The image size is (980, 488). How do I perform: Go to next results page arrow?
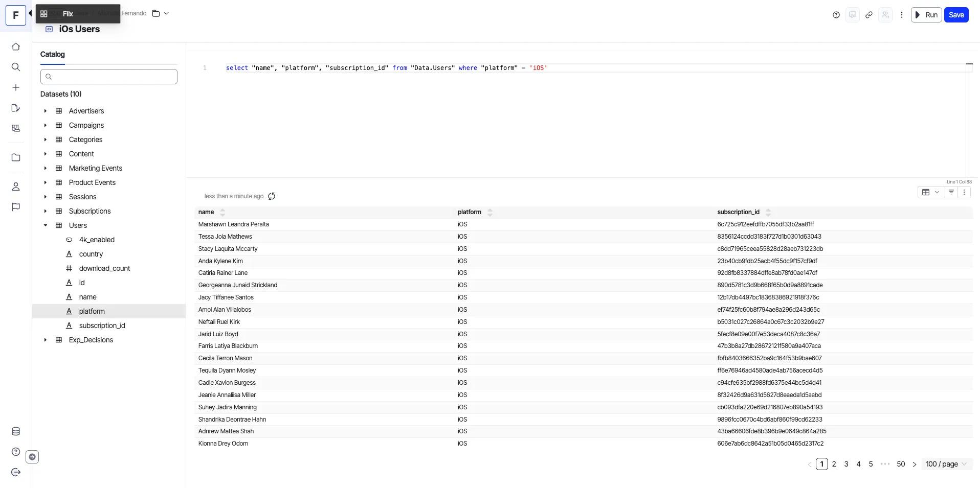tap(915, 464)
